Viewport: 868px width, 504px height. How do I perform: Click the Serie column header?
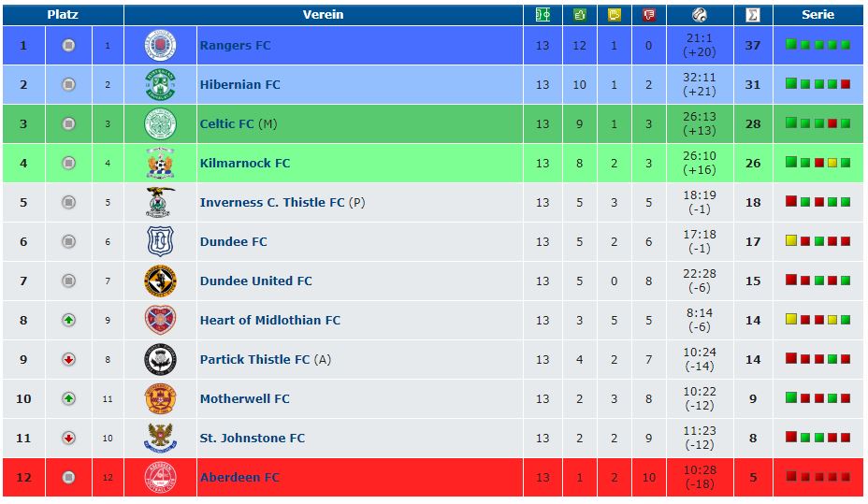click(x=818, y=15)
